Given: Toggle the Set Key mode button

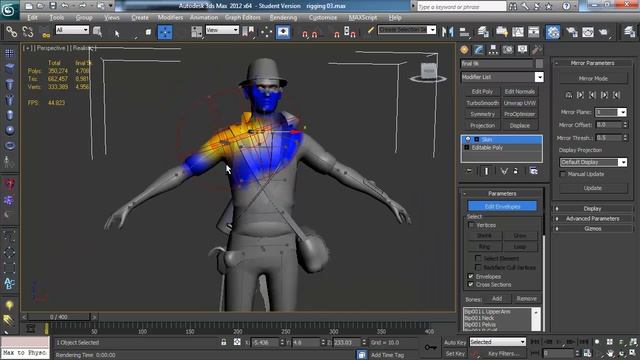Looking at the screenshot, I should [455, 353].
